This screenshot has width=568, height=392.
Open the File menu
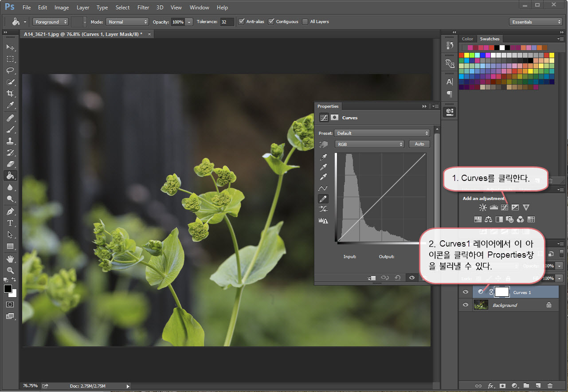tap(27, 7)
